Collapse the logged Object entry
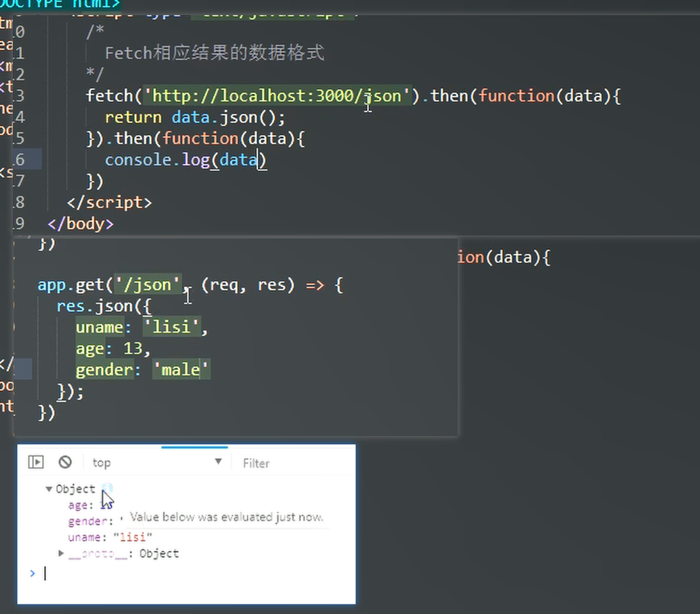The image size is (700, 614). (x=49, y=489)
